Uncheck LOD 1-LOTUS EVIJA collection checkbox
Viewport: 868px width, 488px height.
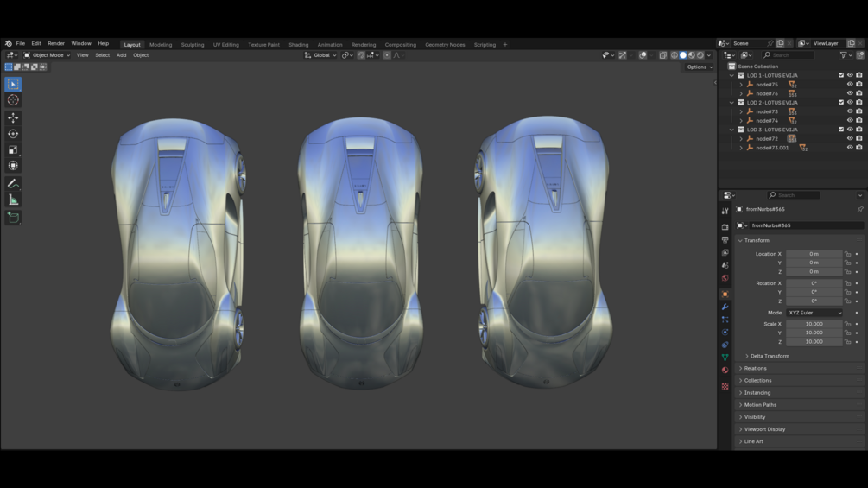pos(841,75)
